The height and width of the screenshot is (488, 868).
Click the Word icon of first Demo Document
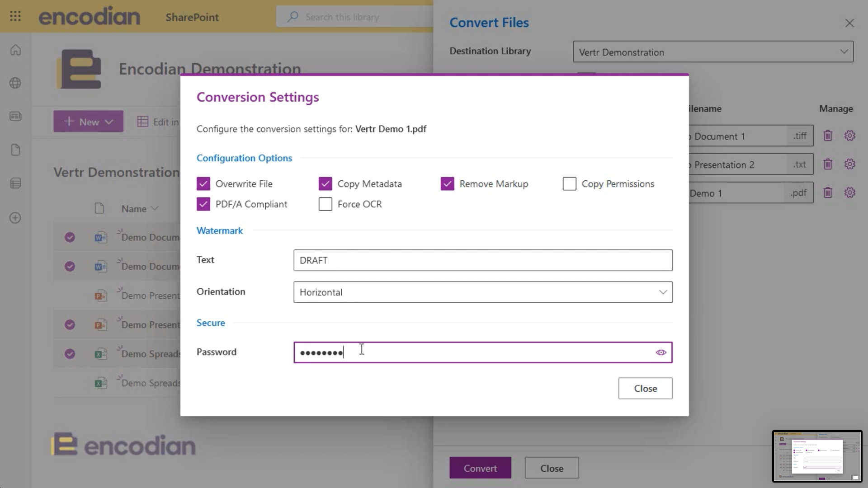point(100,237)
